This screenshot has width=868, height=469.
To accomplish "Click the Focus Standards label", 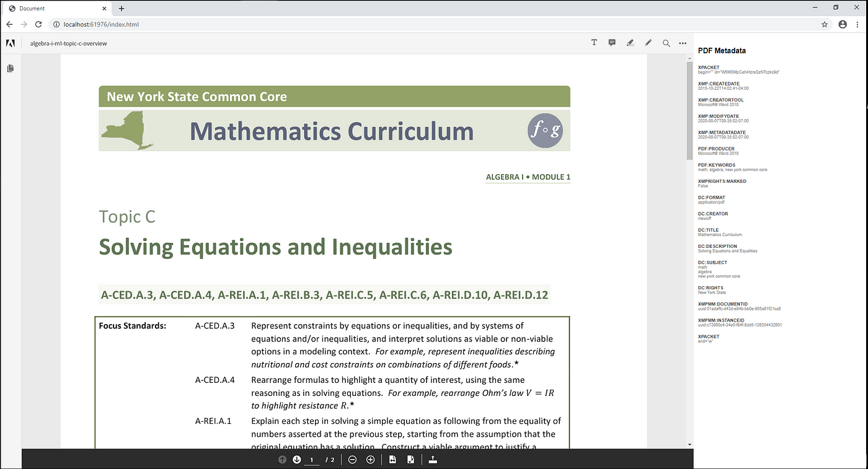I will [x=133, y=326].
